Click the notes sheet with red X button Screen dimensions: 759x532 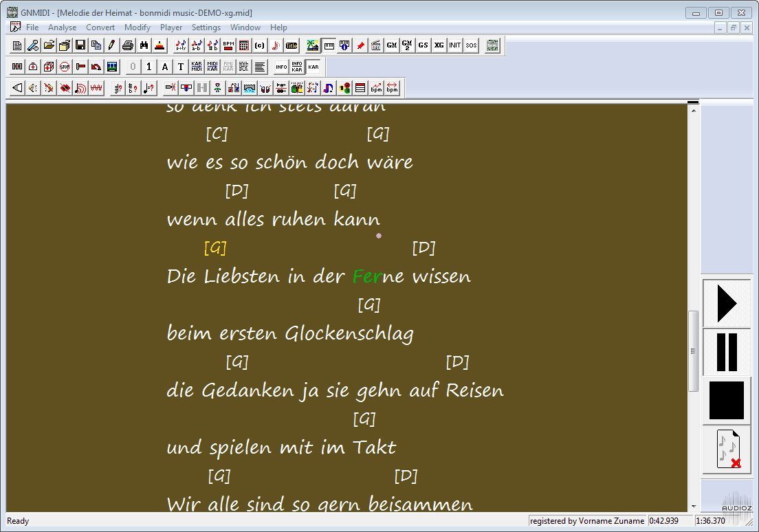727,449
